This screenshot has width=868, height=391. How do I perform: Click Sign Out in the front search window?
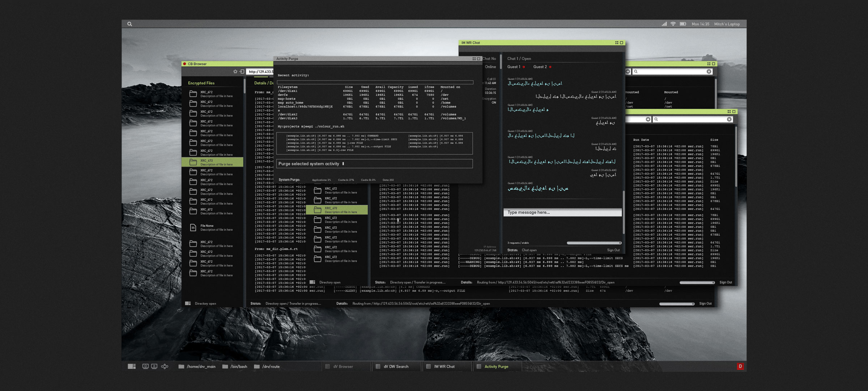click(x=726, y=282)
